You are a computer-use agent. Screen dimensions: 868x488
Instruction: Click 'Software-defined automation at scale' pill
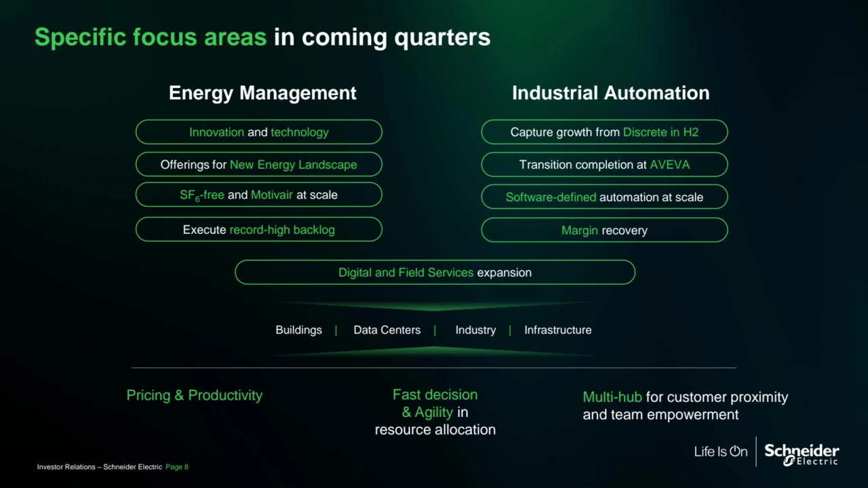(x=604, y=197)
